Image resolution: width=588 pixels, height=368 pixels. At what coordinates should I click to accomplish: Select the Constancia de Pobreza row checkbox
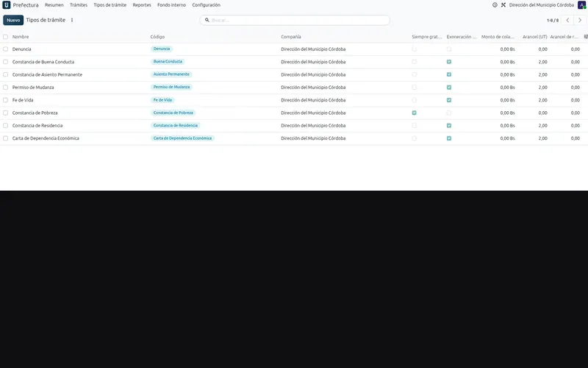tap(5, 113)
